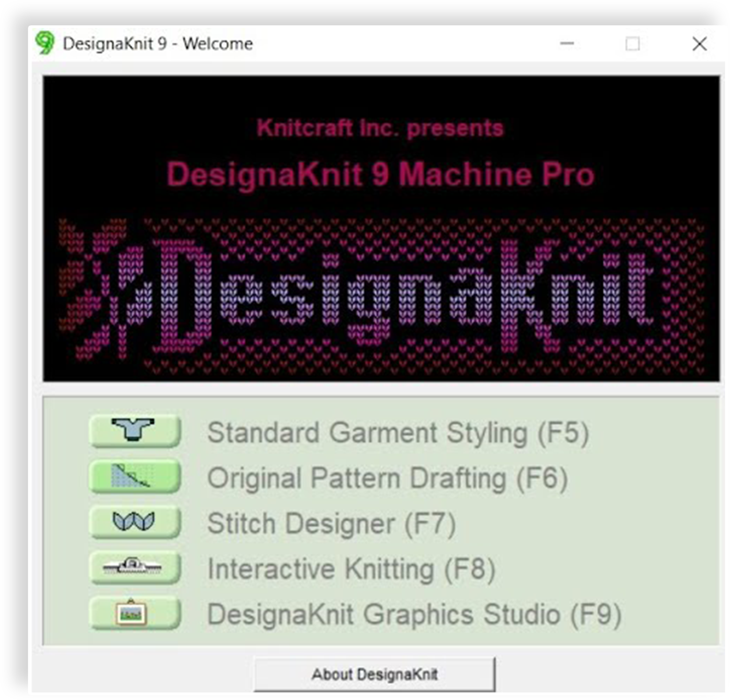Open Stitch Designer stitches icon button

click(135, 522)
